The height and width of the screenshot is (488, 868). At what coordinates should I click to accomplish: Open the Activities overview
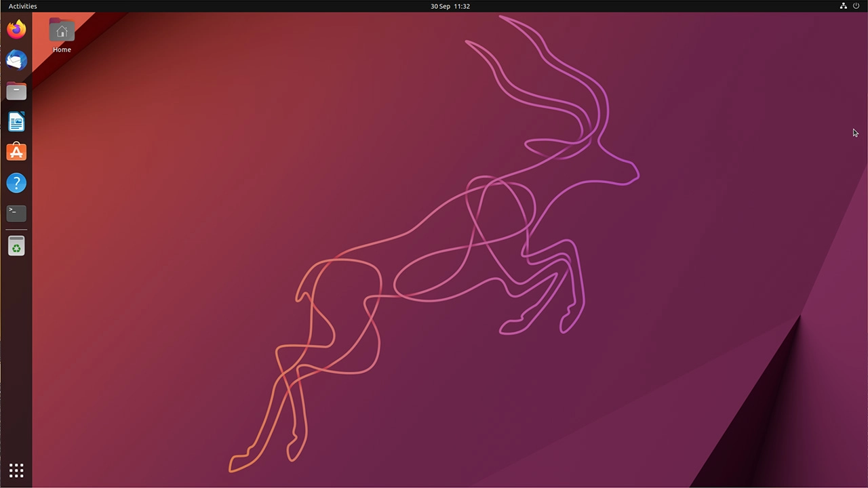[x=22, y=6]
